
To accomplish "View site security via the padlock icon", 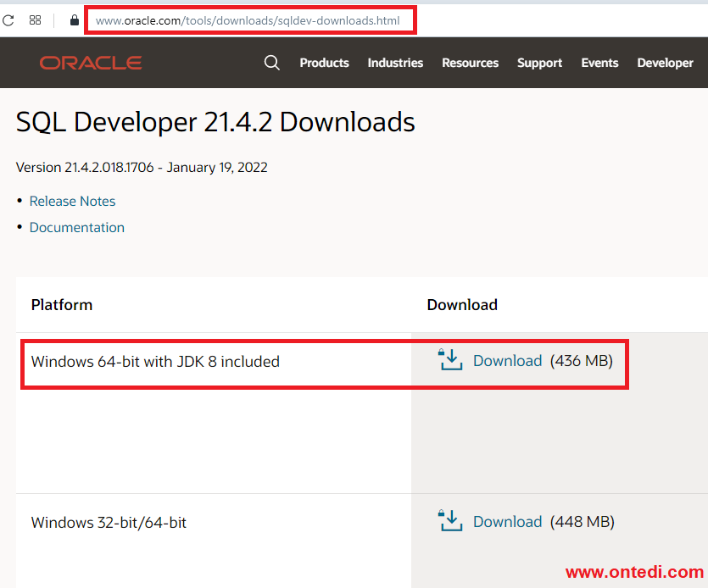I will tap(75, 20).
